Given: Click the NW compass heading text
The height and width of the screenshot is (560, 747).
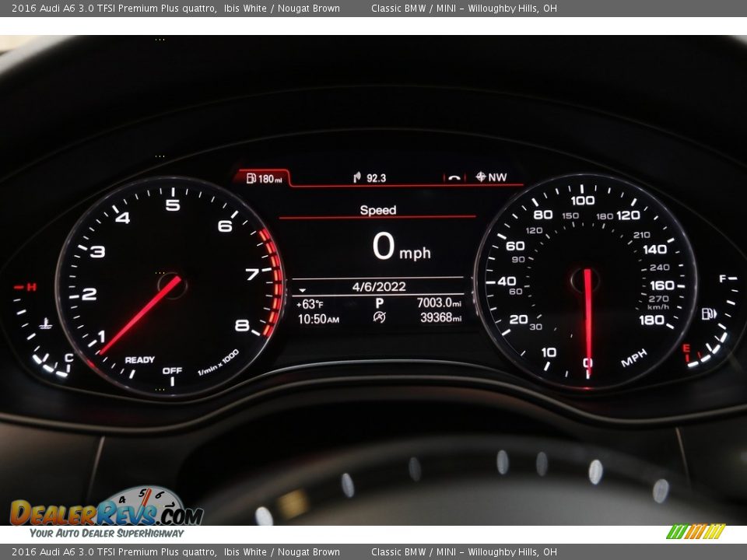Looking at the screenshot, I should click(x=497, y=177).
